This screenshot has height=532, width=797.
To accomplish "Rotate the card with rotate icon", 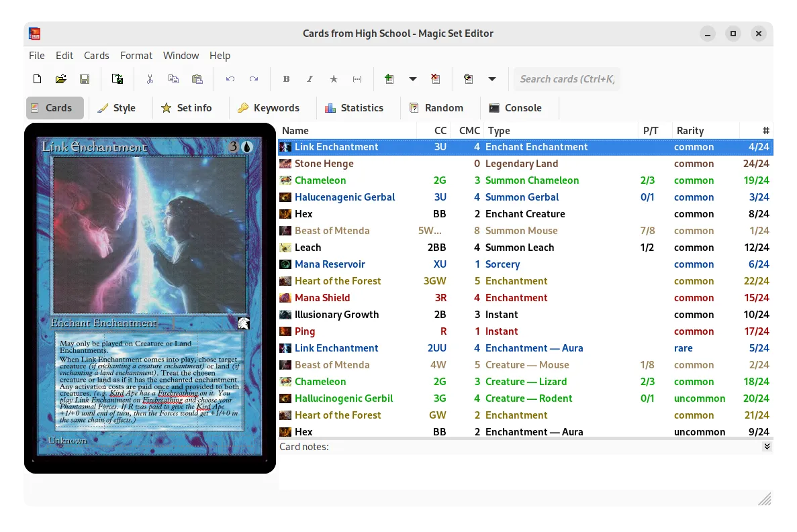I will (469, 79).
